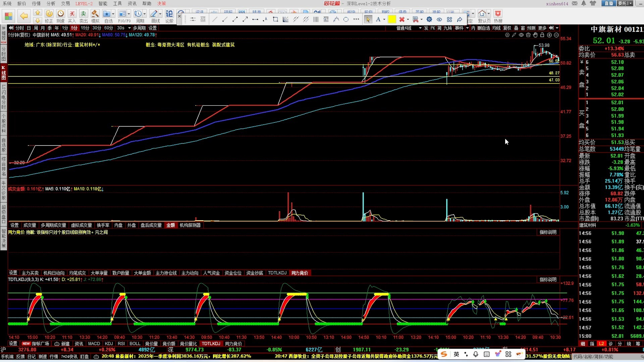This screenshot has height=362, width=644.
Task: Click the small chart gear settings icon
Action: [507, 35]
